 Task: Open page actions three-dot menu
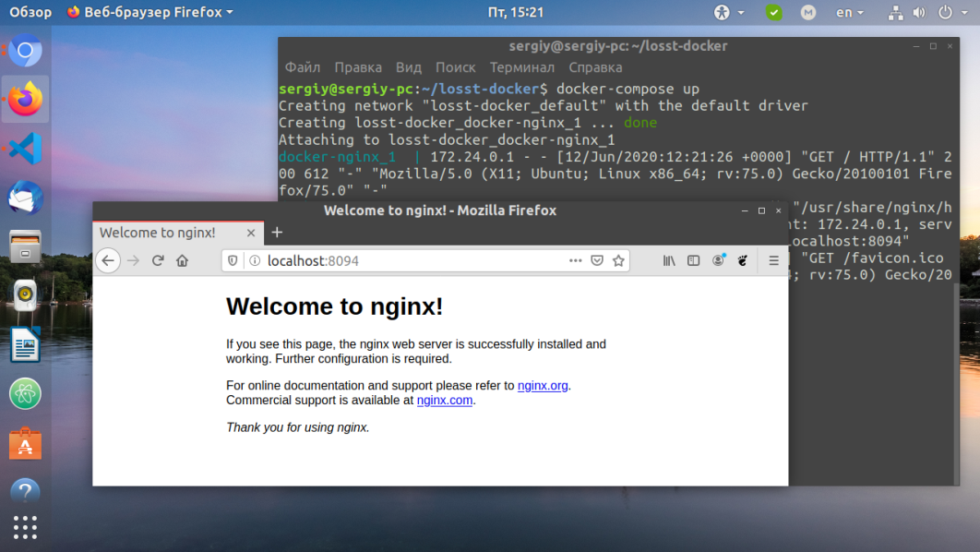(x=575, y=261)
